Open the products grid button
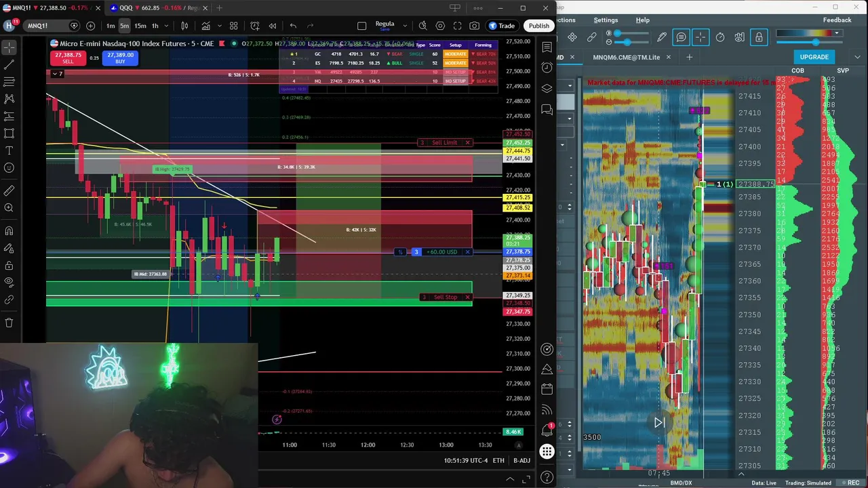 [x=547, y=451]
